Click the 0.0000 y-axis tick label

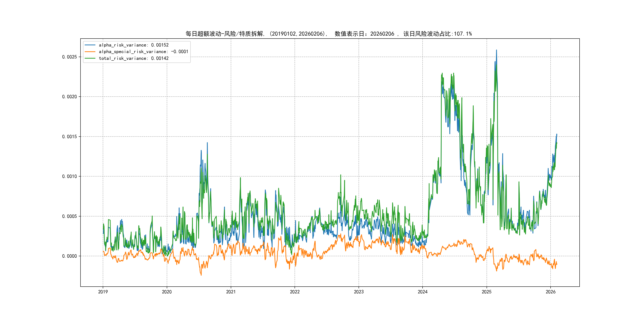(69, 256)
